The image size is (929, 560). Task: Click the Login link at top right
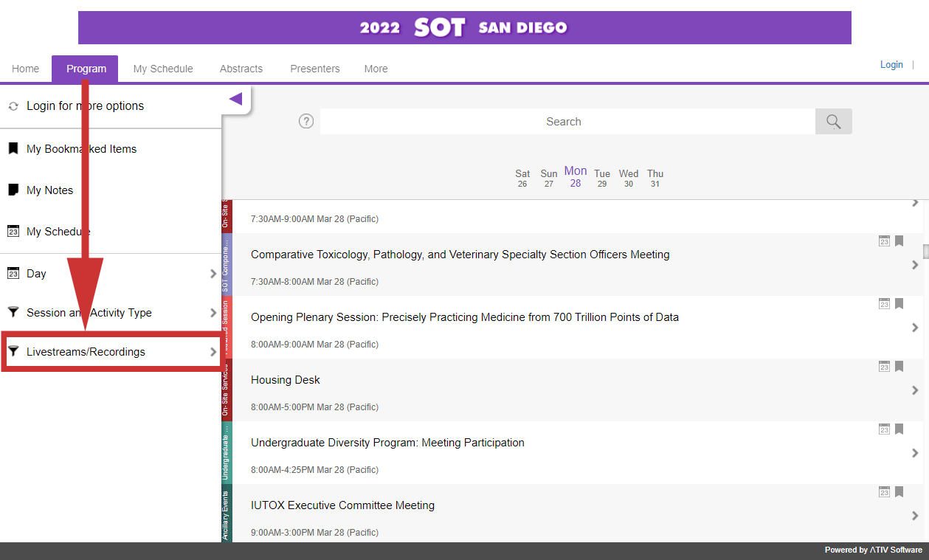pos(891,65)
